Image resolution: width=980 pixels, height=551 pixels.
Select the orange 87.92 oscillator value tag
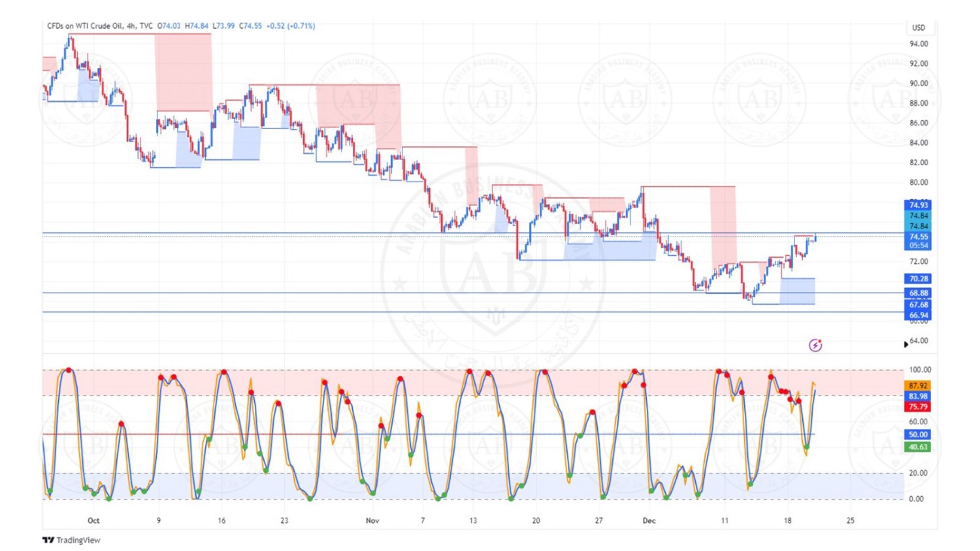[918, 386]
